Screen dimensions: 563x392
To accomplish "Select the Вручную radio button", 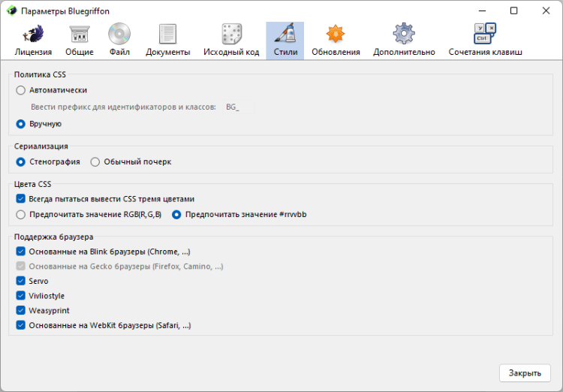I will (x=20, y=124).
